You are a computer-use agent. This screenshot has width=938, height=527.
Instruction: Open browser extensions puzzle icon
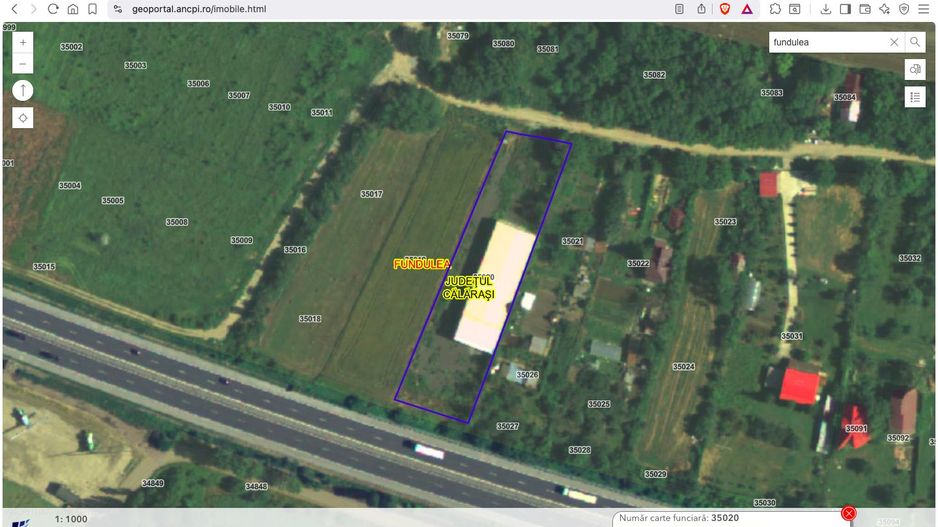[775, 9]
